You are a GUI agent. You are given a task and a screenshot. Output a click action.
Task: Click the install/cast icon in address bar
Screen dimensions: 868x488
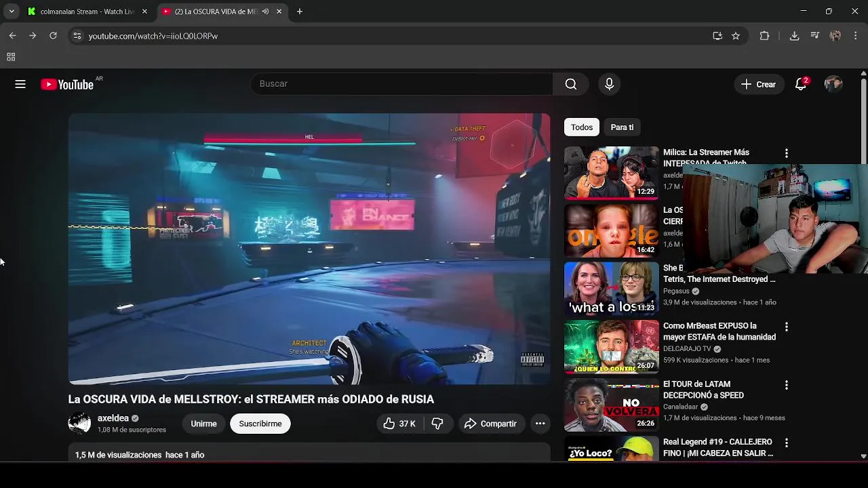click(717, 36)
